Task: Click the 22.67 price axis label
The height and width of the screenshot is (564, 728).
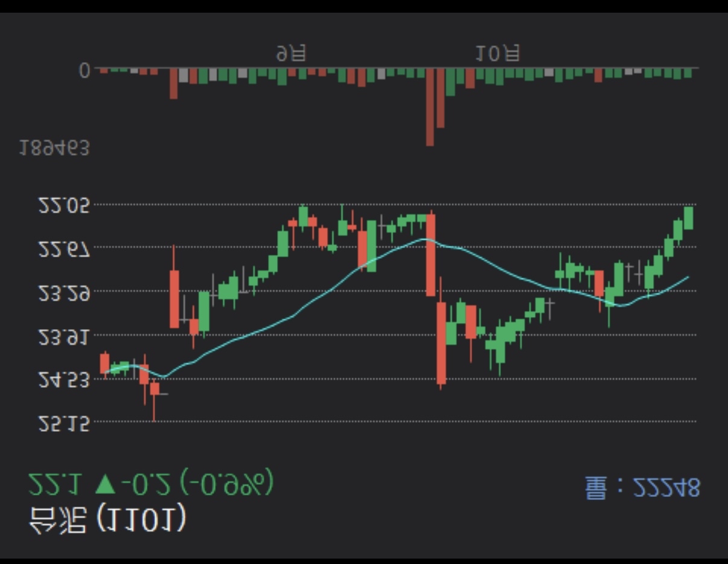Action: click(64, 249)
